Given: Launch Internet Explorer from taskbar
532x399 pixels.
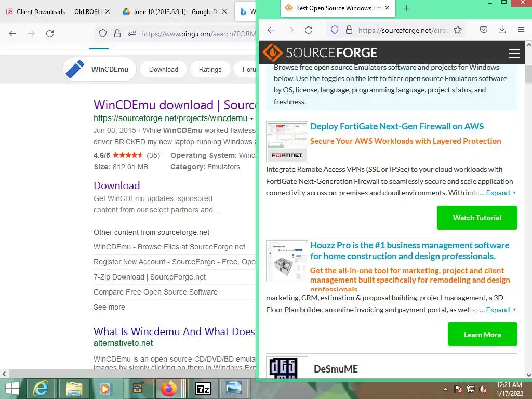Looking at the screenshot, I should [41, 389].
